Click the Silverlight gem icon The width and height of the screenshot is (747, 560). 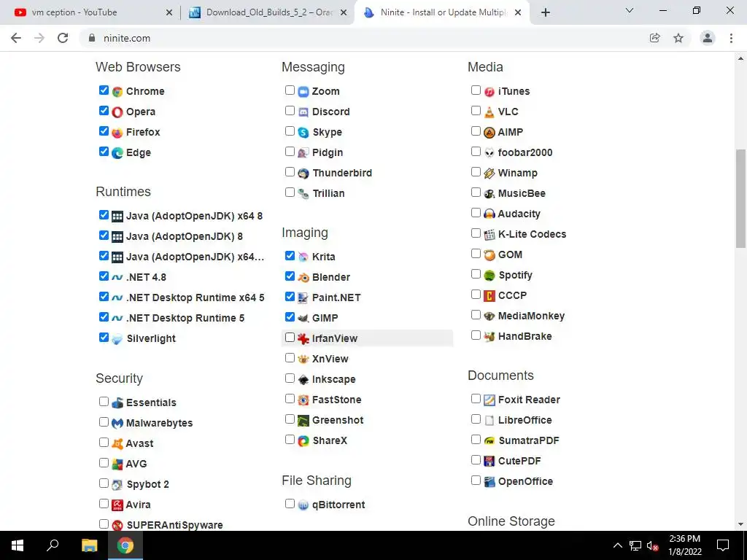coord(117,338)
